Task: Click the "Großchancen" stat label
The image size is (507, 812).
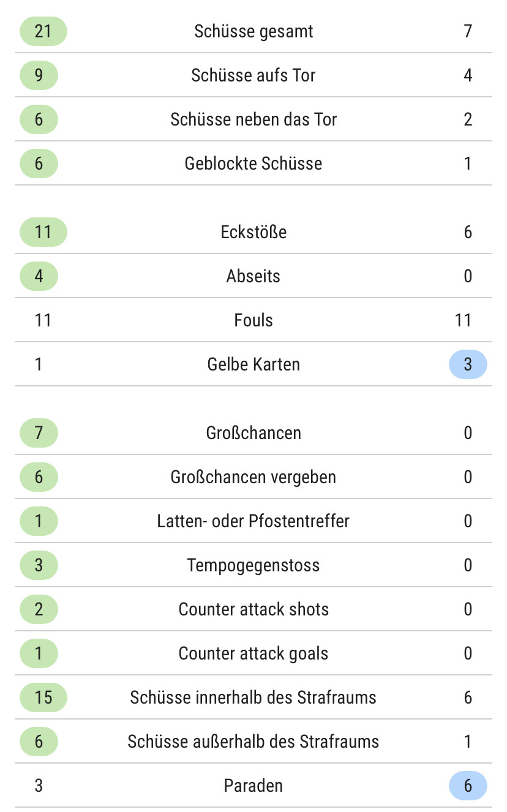Action: click(x=254, y=433)
